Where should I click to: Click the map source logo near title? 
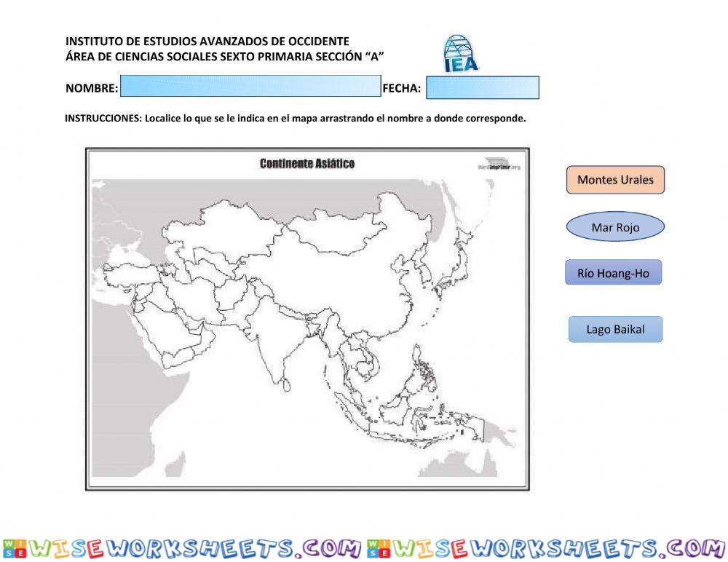pyautogui.click(x=499, y=164)
